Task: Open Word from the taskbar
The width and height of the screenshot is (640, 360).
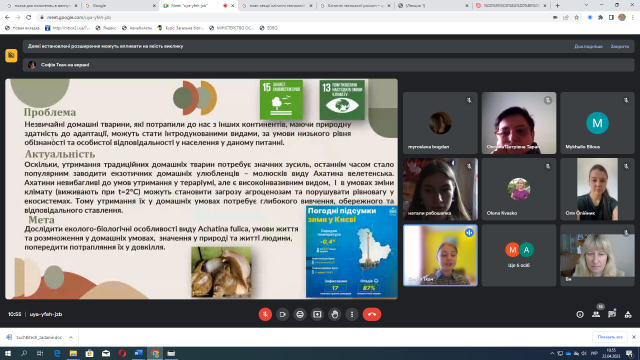Action: (138, 353)
